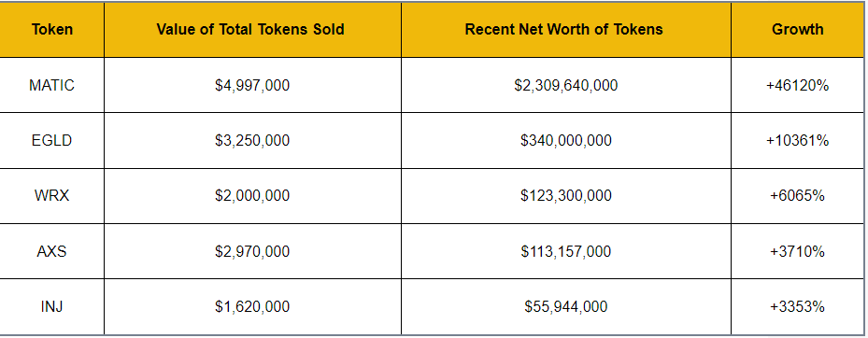Click the $2,309,640,000 net worth cell

point(566,85)
